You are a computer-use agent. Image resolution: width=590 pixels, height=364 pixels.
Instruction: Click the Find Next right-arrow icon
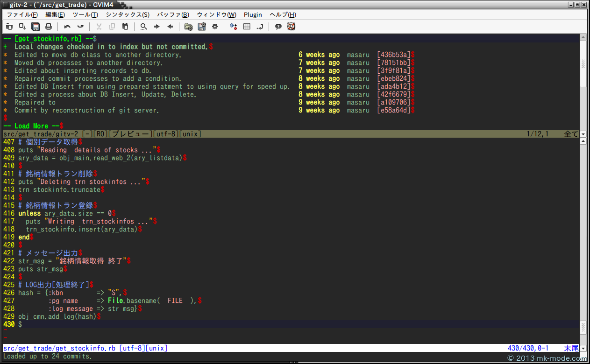tap(157, 27)
